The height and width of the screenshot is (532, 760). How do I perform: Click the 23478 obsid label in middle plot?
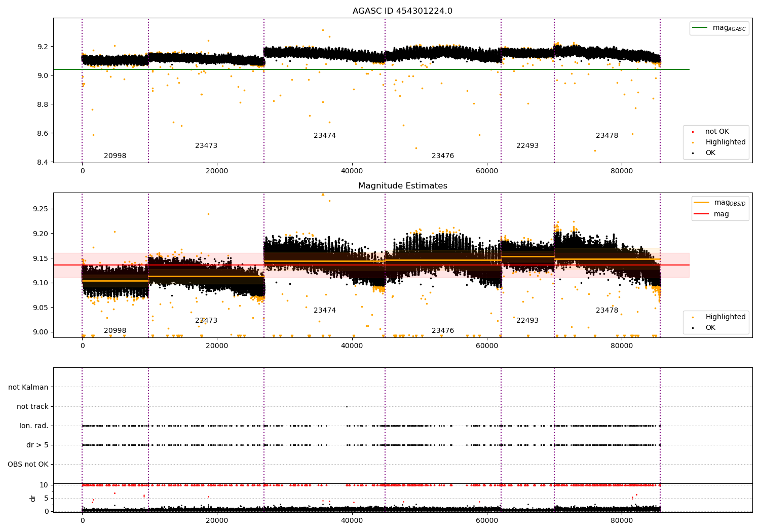click(x=607, y=311)
